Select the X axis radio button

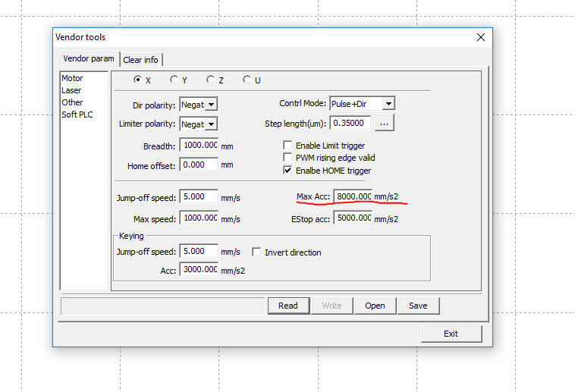tap(137, 80)
